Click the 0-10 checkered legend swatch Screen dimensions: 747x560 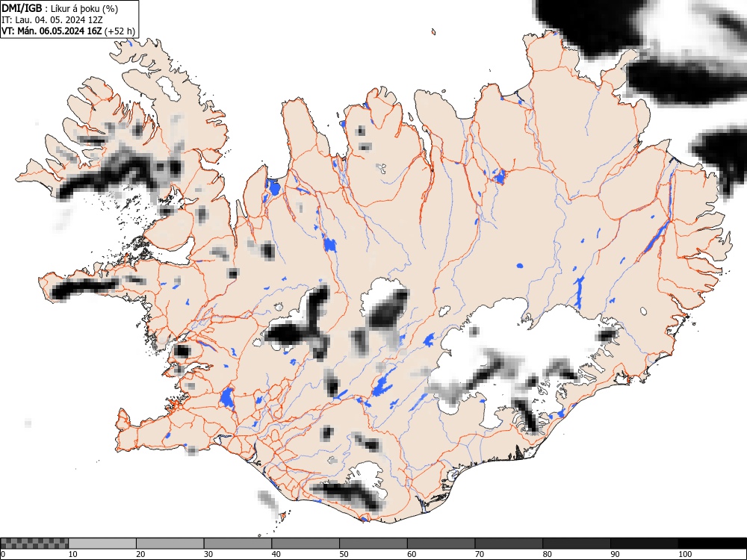pyautogui.click(x=35, y=544)
